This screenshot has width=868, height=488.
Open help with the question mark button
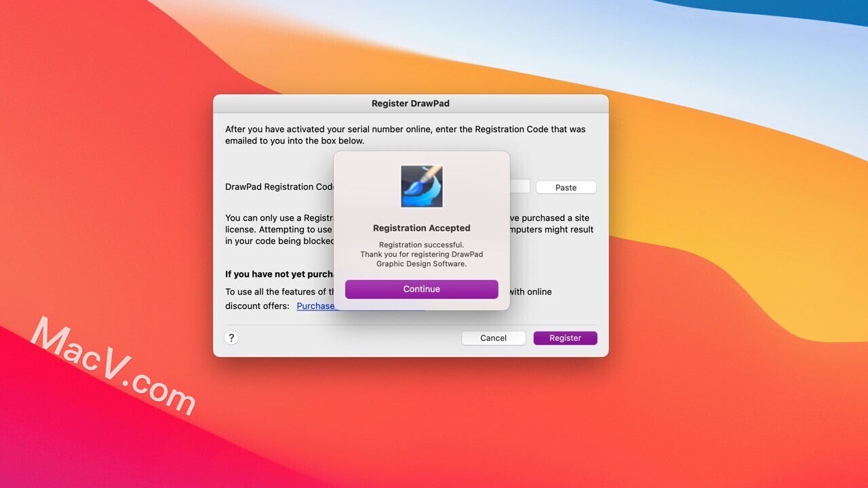231,338
